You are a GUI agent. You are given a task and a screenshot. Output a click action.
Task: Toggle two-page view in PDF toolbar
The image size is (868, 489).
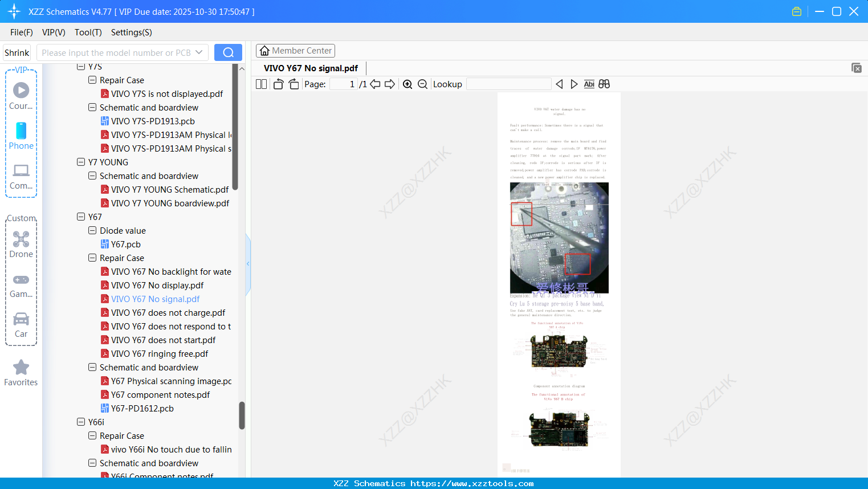click(x=262, y=84)
